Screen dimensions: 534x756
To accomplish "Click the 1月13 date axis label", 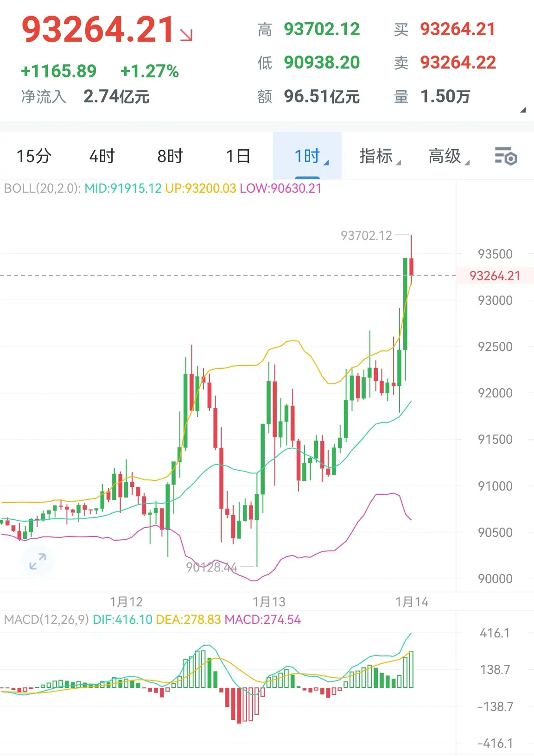I will (269, 602).
